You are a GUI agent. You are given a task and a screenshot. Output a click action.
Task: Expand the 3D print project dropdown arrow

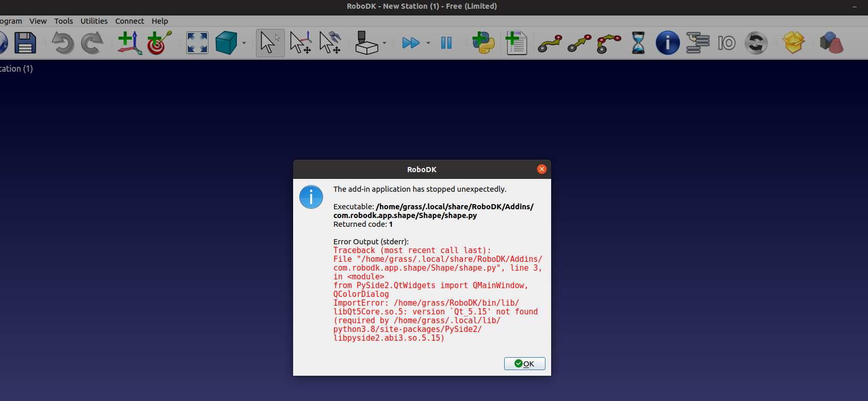pos(384,43)
